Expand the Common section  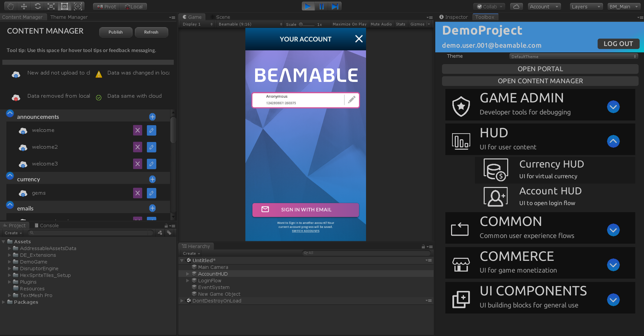point(613,230)
